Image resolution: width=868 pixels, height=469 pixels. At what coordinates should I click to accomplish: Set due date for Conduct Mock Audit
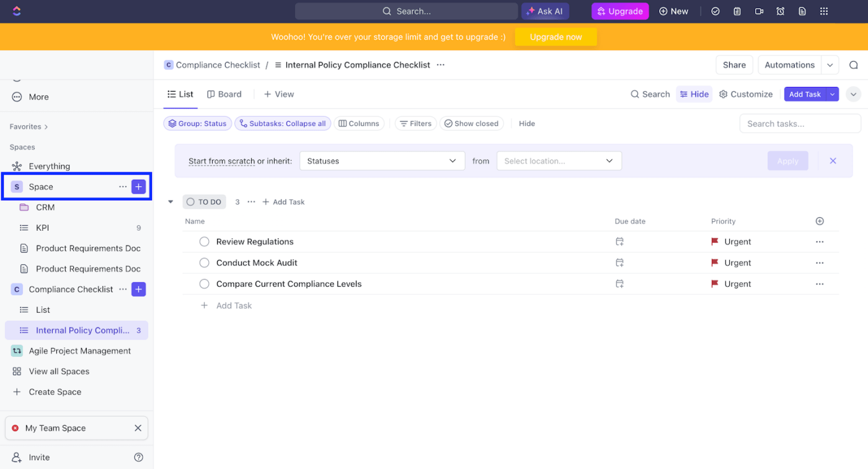pyautogui.click(x=619, y=263)
